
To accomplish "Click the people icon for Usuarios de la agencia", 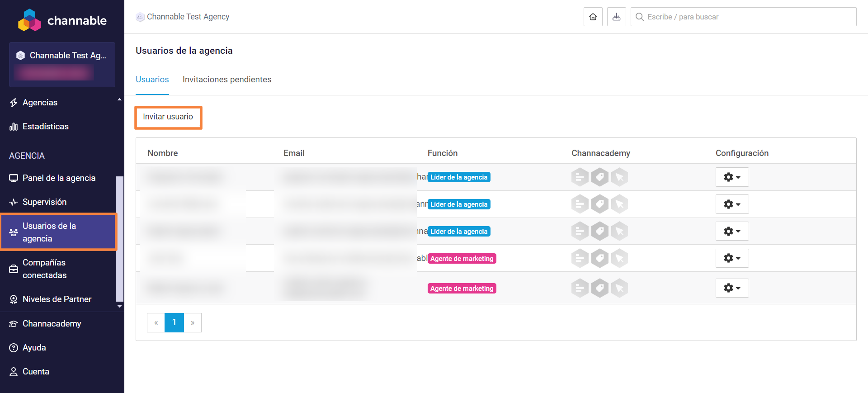I will tap(14, 232).
